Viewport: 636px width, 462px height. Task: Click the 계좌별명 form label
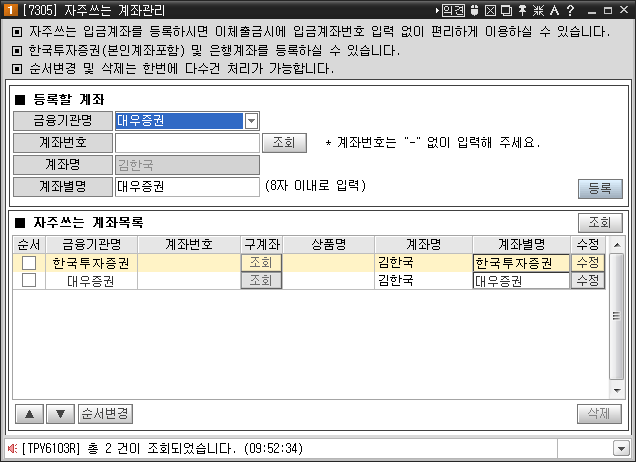point(63,187)
